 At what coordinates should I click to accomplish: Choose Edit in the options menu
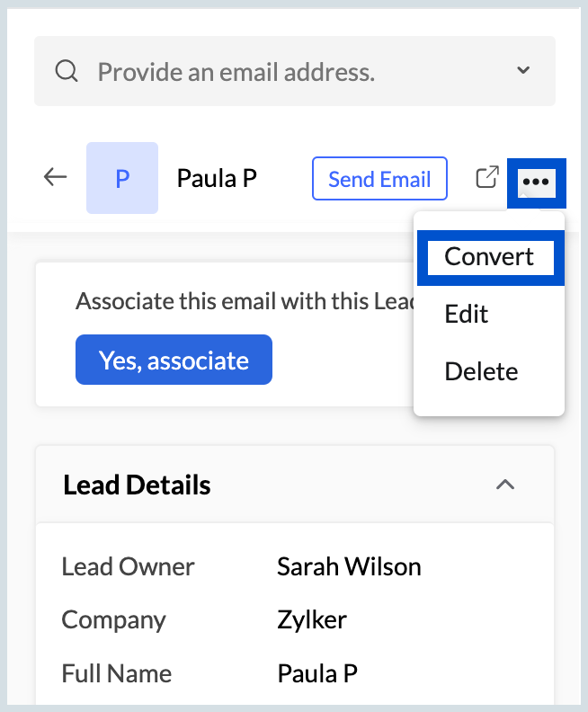[467, 314]
